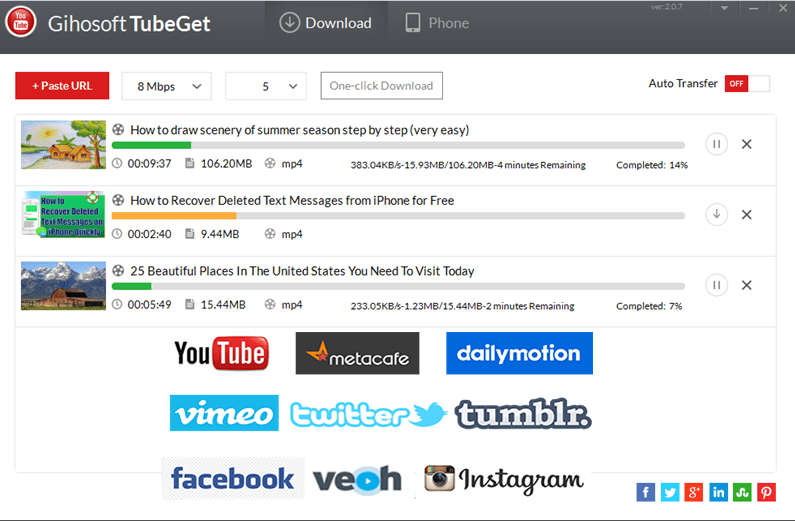Share via the LinkedIn social icon
The image size is (795, 521).
pos(718,492)
